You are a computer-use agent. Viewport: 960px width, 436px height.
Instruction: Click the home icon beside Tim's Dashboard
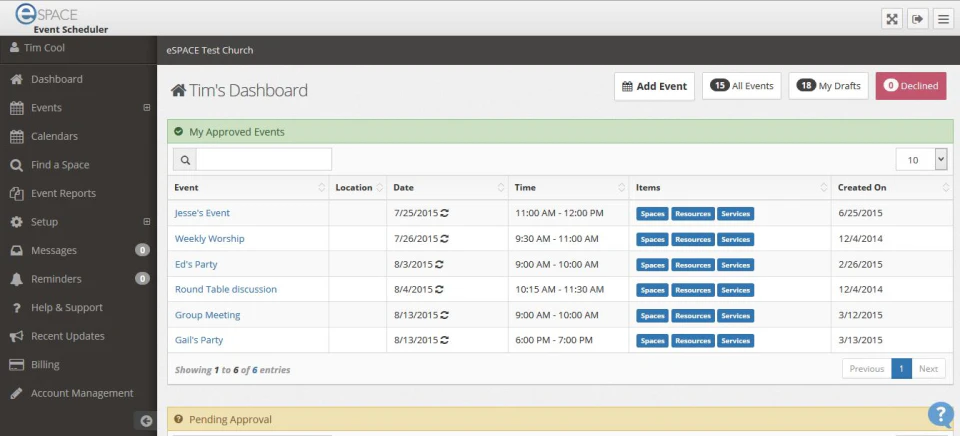coord(178,91)
